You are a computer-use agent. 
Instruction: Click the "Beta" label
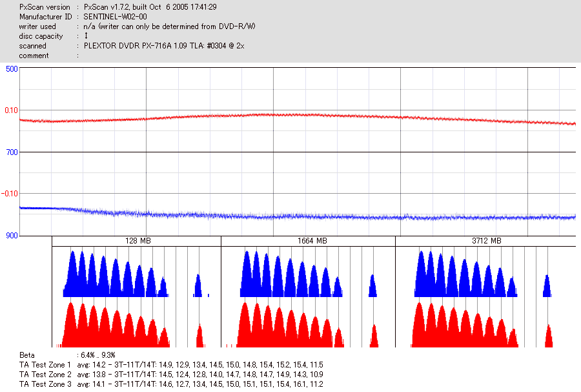pos(26,355)
